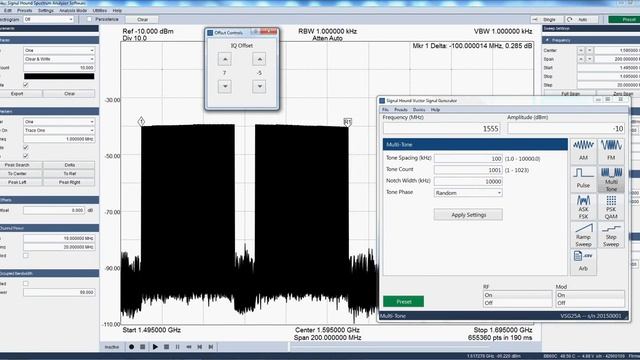The height and width of the screenshot is (360, 640).
Task: Click the green Preset button in Signal Generator
Action: pos(404,302)
